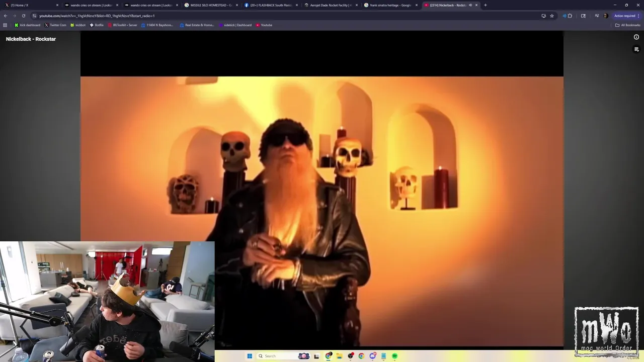644x362 pixels.
Task: Open Discord from the taskbar
Action: pyautogui.click(x=372, y=356)
